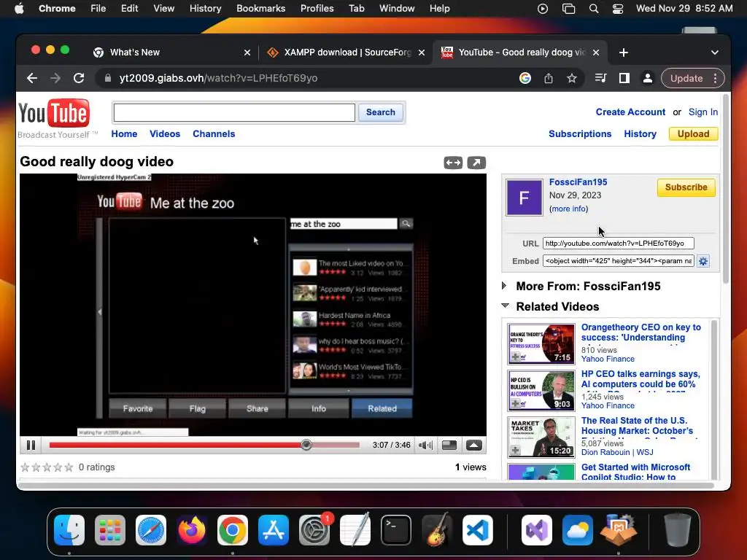Click the share icon in the address bar
The image size is (747, 560).
549,78
